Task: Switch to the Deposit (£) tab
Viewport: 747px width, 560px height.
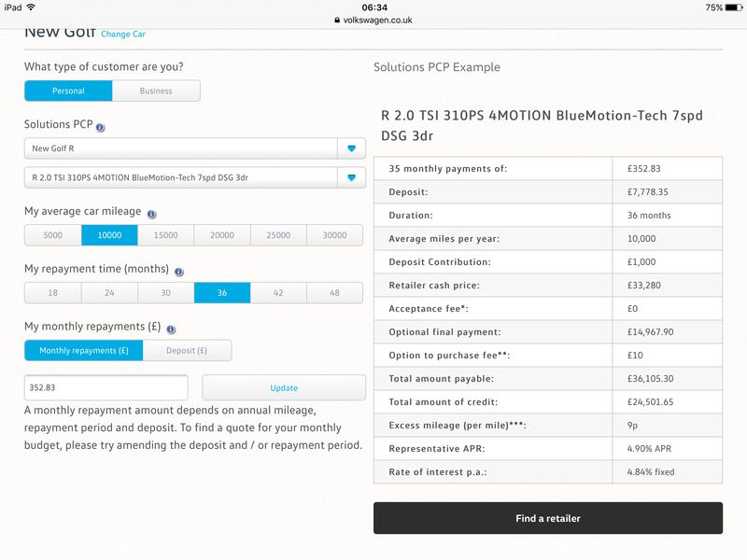Action: tap(187, 351)
